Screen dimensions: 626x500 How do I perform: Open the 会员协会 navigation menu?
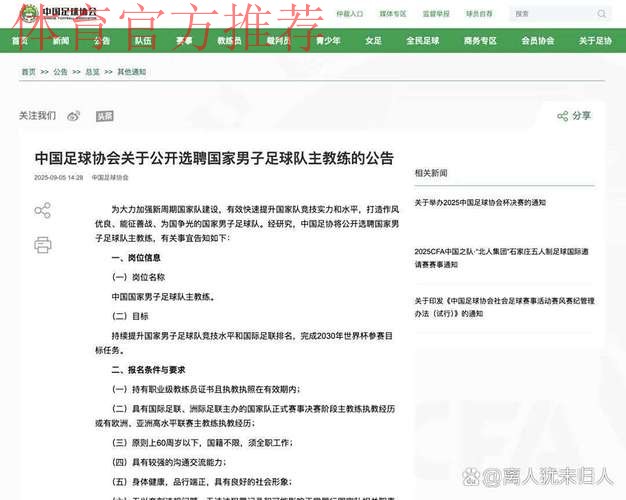(x=537, y=41)
